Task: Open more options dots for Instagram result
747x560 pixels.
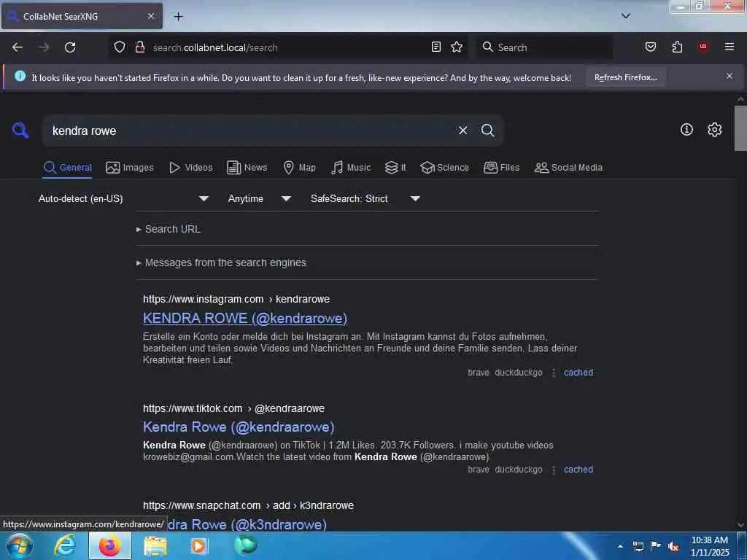Action: (x=554, y=373)
